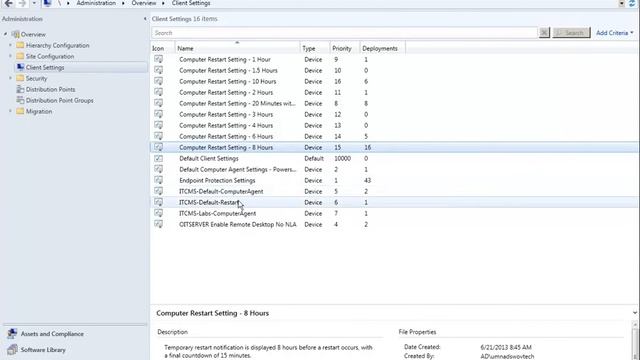Click icon of the 20 Minutes restart setting
640x360 pixels.
(x=158, y=103)
